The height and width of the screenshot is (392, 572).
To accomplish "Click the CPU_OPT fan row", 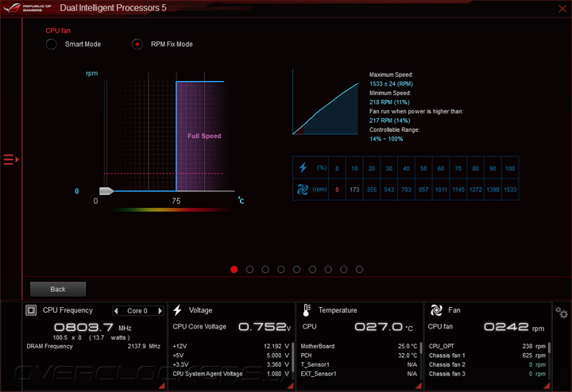I will coord(487,346).
